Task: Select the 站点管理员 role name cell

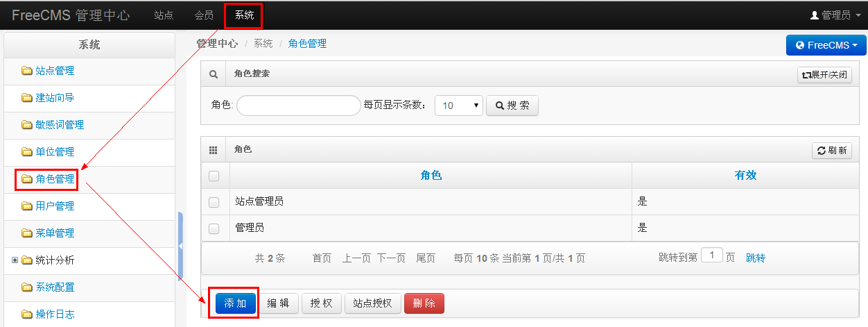Action: tap(431, 202)
